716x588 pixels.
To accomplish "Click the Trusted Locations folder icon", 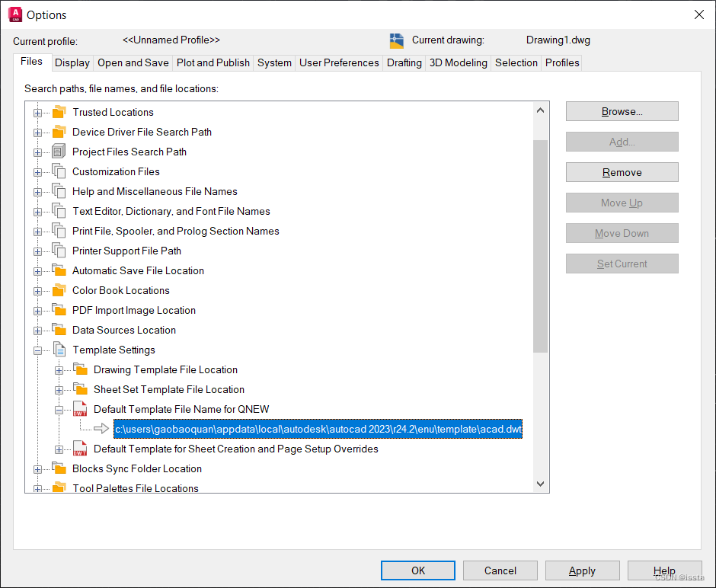I will click(x=59, y=112).
